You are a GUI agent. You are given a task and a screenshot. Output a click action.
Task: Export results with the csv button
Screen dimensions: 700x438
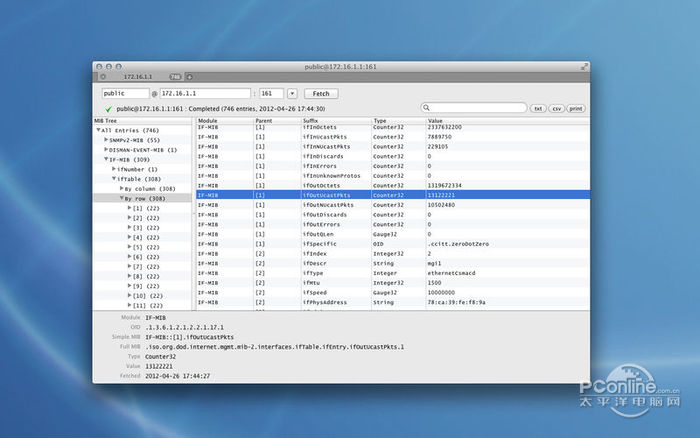tap(556, 108)
